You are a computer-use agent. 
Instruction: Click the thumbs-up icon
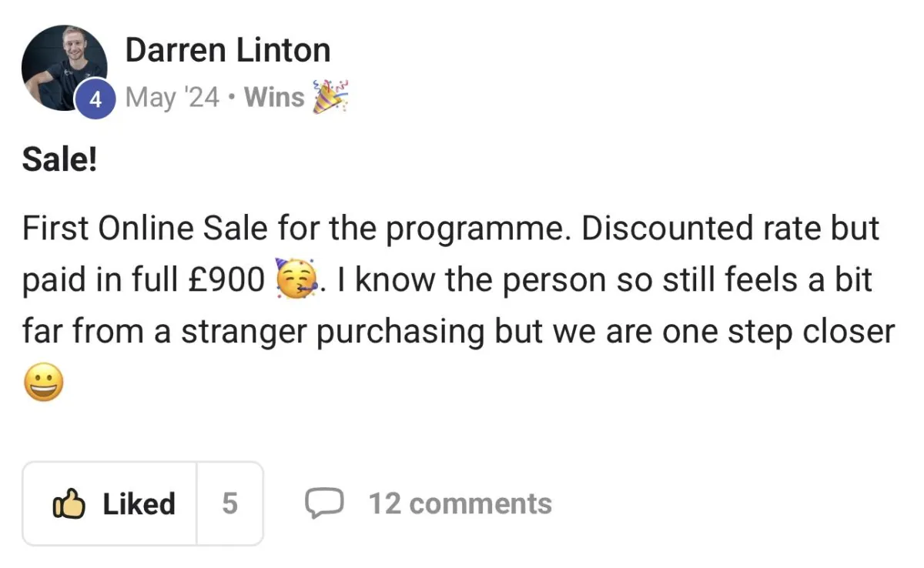click(x=68, y=504)
